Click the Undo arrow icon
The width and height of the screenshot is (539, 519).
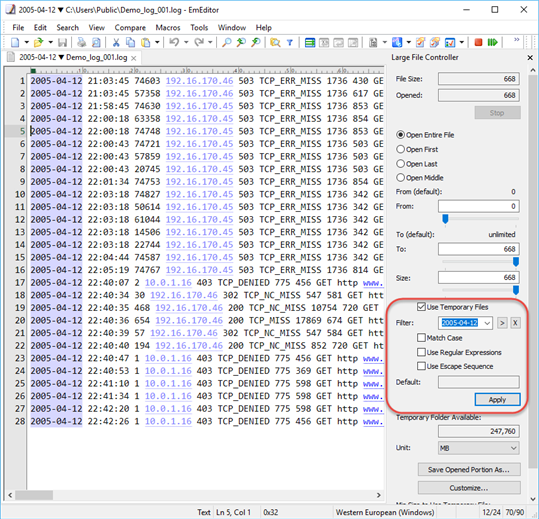point(174,42)
